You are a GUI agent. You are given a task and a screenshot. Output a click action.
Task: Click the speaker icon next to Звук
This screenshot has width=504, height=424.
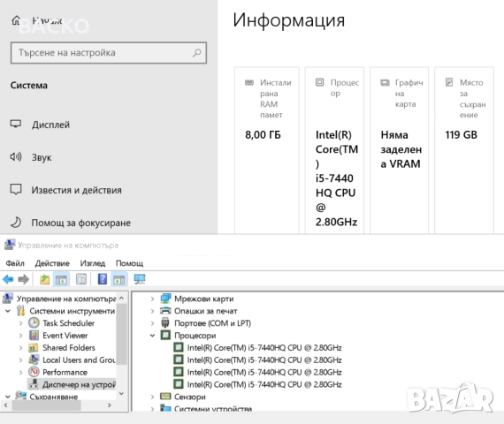tap(16, 156)
